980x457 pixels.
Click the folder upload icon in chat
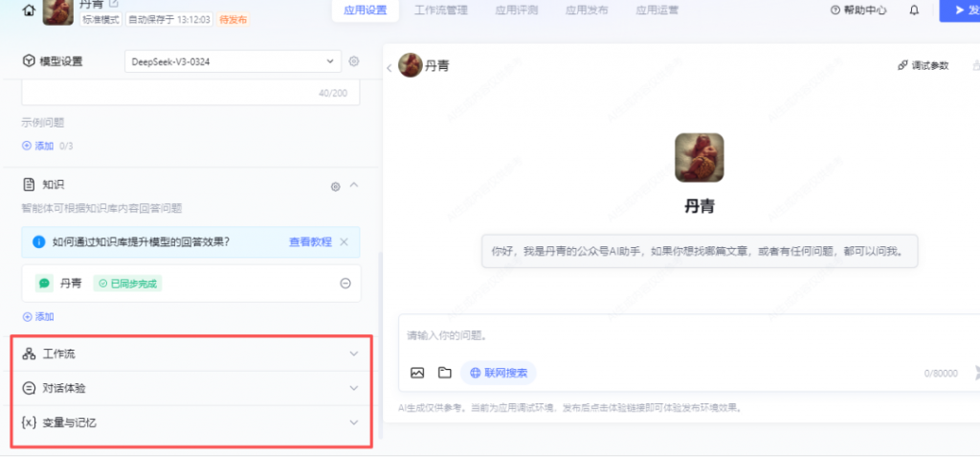pyautogui.click(x=444, y=373)
